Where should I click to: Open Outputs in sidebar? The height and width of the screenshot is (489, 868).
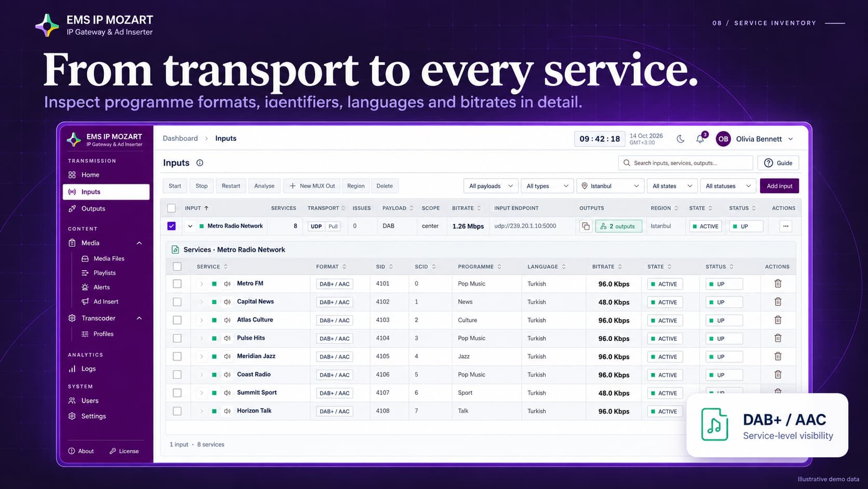click(x=106, y=208)
